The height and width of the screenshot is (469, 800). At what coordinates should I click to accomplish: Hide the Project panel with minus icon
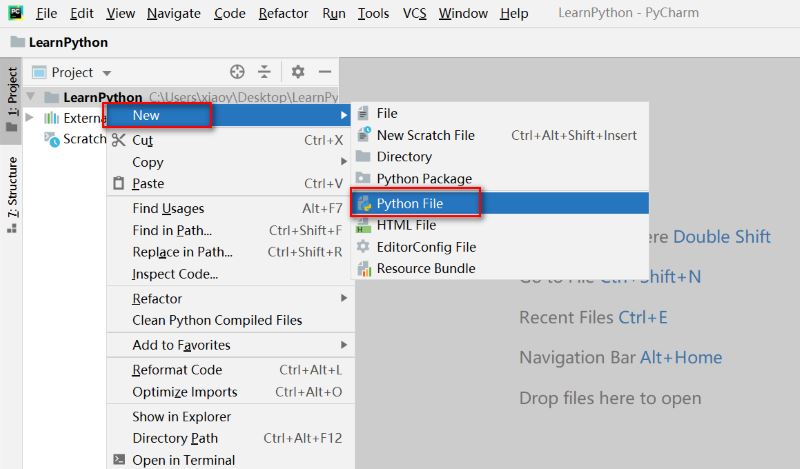[x=324, y=72]
